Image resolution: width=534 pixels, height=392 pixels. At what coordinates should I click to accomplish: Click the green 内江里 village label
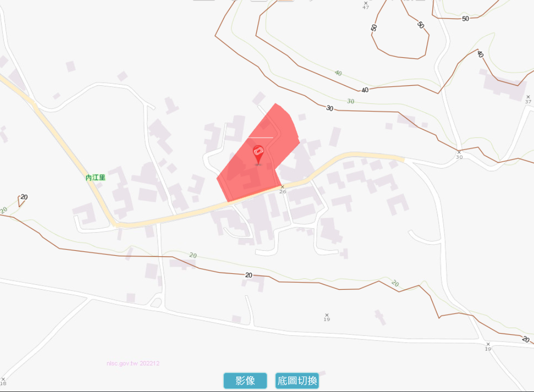(x=95, y=178)
